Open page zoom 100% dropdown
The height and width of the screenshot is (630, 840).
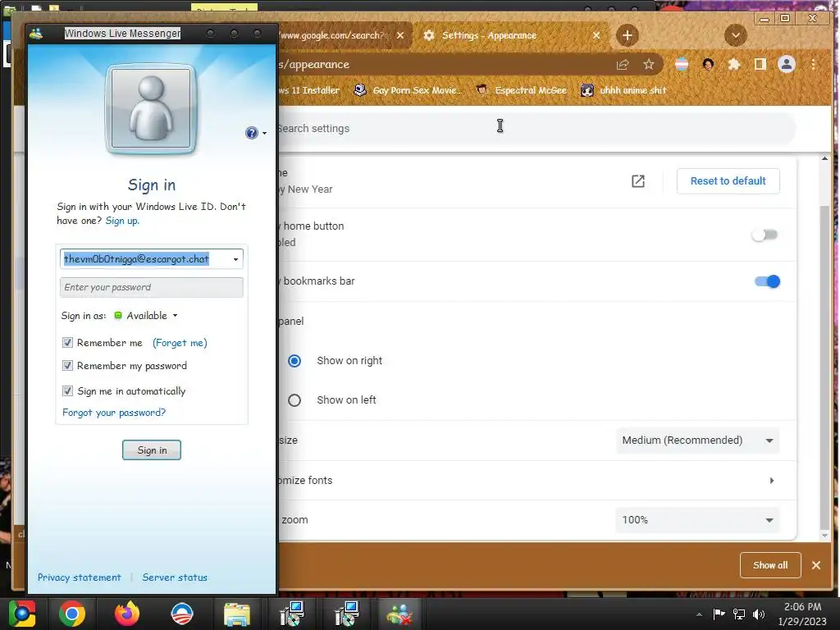[697, 520]
